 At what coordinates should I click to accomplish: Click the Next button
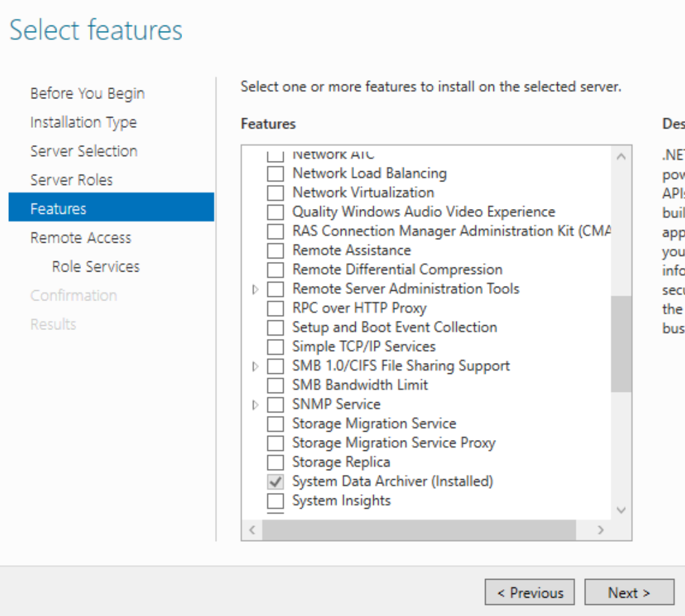point(629,593)
